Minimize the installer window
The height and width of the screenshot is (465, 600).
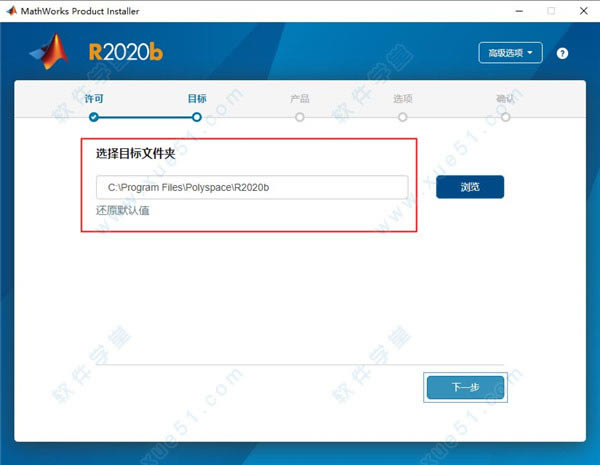519,11
